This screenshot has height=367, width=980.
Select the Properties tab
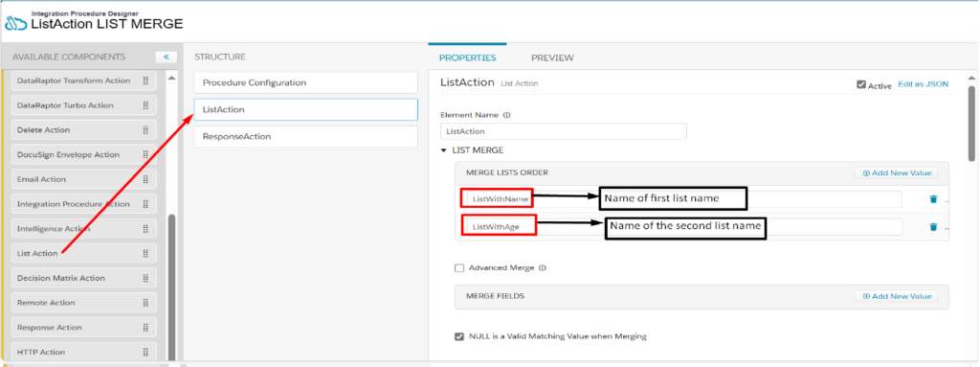click(x=467, y=57)
